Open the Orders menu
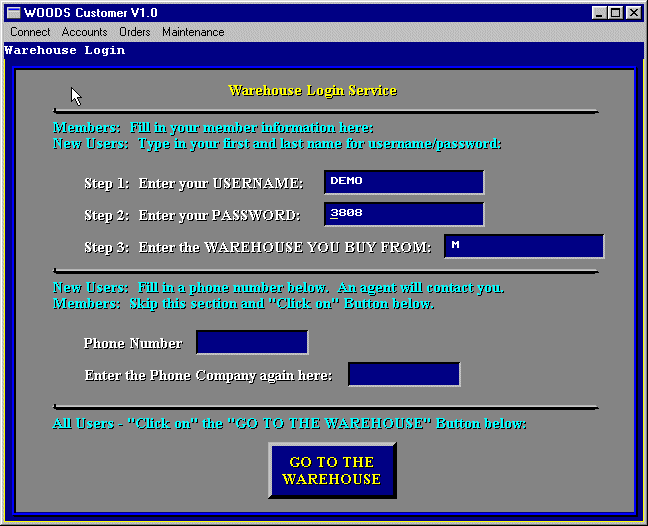The height and width of the screenshot is (526, 648). click(x=134, y=32)
